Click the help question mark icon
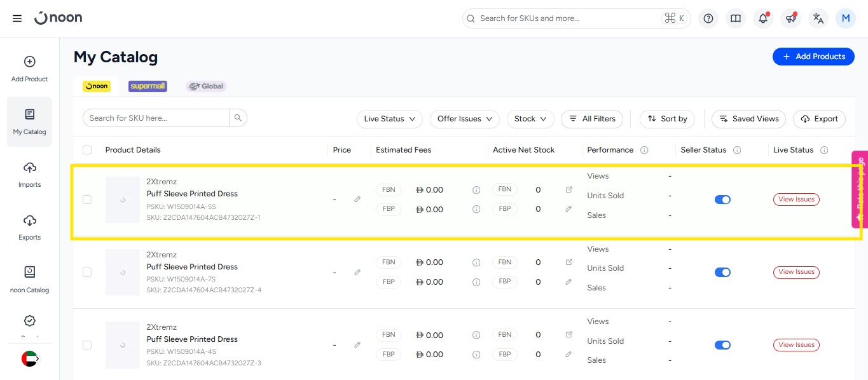Screen dimensions: 868x380 (708, 18)
